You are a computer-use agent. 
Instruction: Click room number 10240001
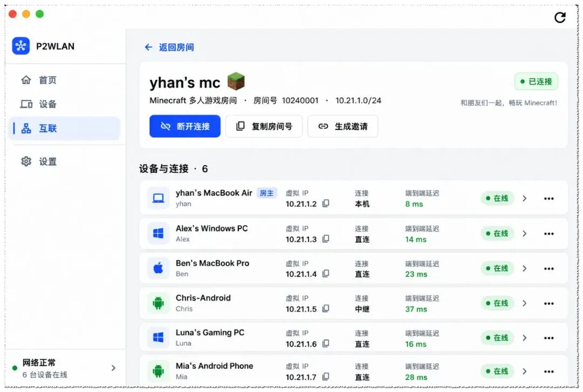point(300,100)
